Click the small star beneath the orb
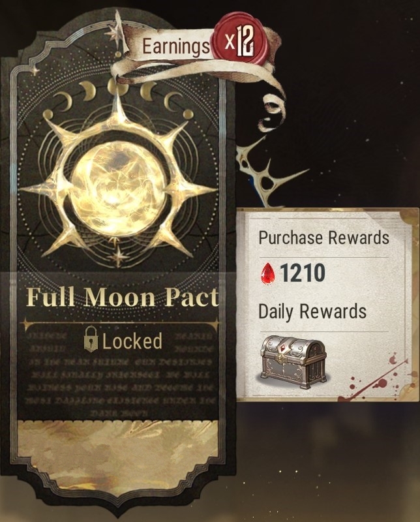420x522 pixels. pyautogui.click(x=117, y=256)
